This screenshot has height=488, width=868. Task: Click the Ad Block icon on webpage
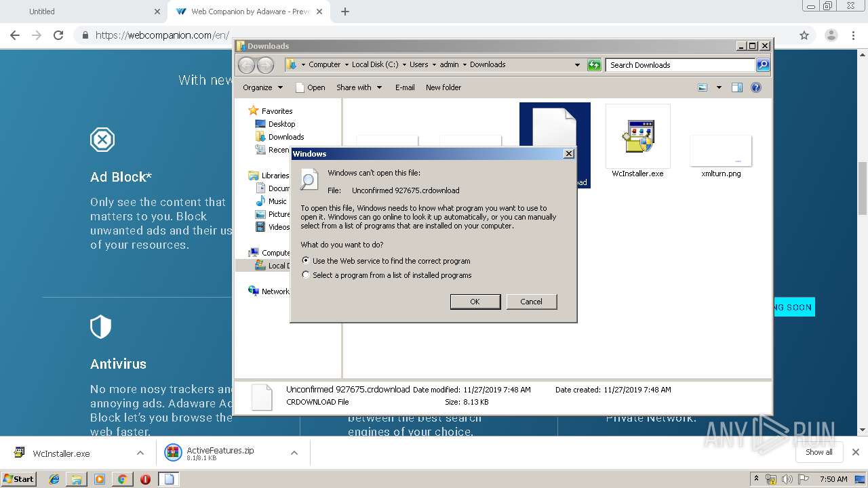(102, 140)
